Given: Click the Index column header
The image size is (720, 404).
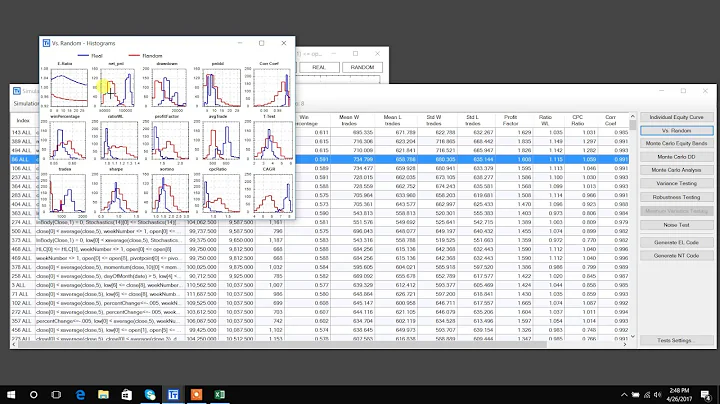Looking at the screenshot, I should [x=23, y=120].
